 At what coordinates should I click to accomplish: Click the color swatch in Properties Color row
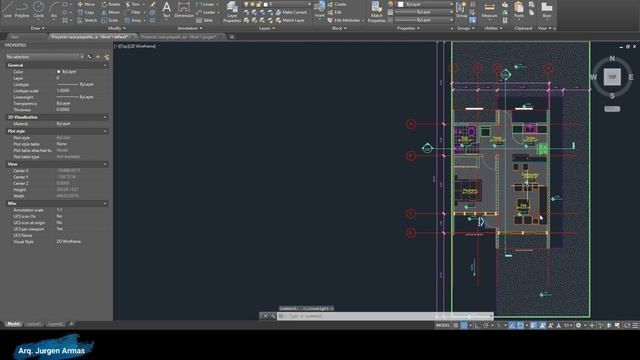58,72
